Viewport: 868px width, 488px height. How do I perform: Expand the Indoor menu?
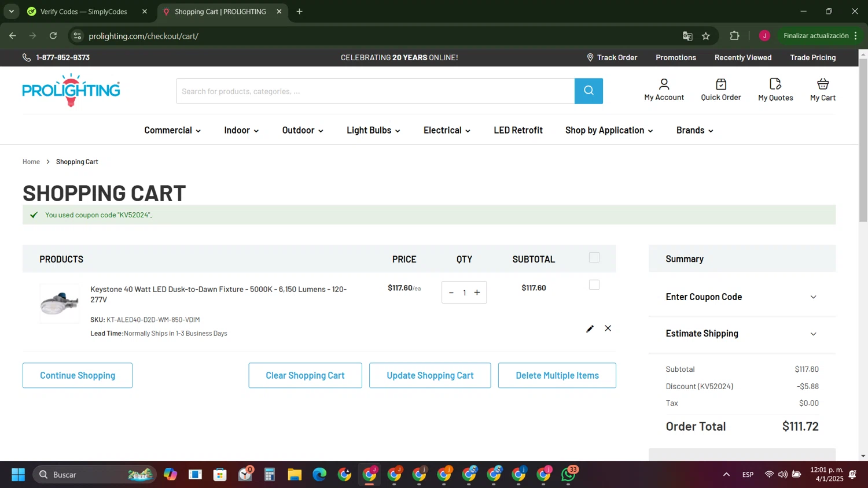click(241, 130)
